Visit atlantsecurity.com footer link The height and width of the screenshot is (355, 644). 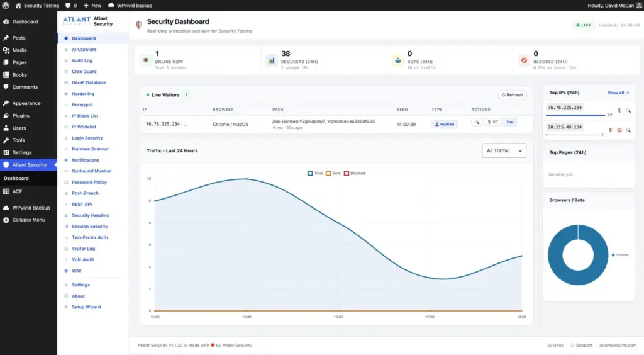click(618, 345)
